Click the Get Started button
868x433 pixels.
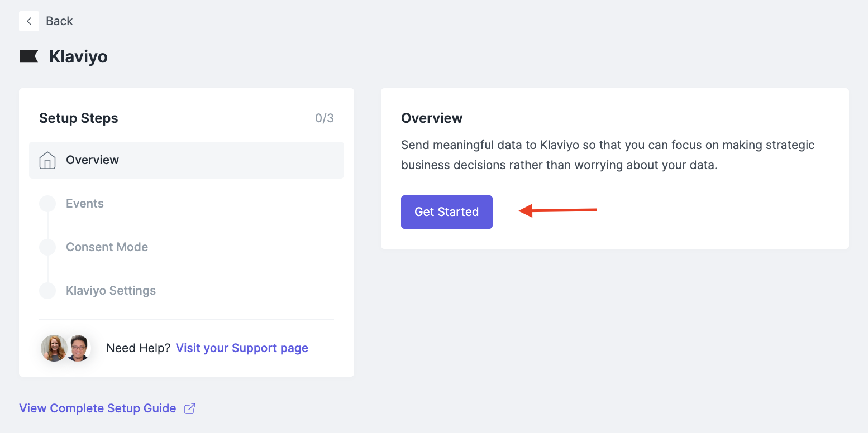pos(447,212)
